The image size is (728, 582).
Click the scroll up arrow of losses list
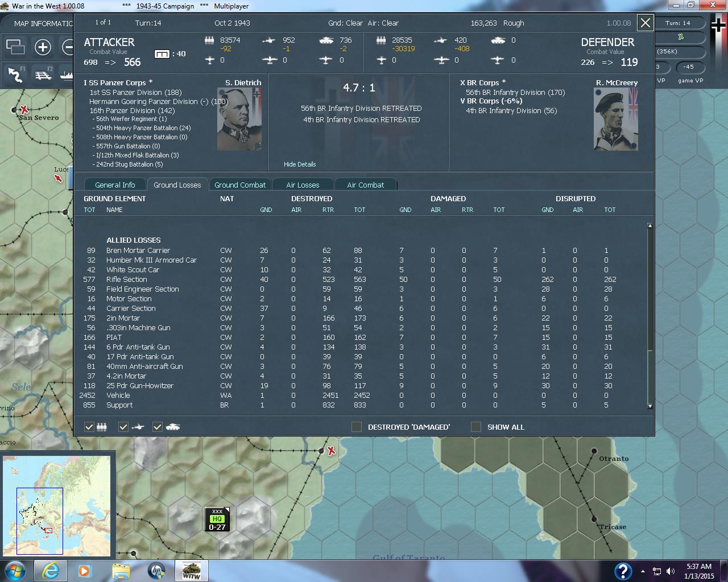[650, 226]
